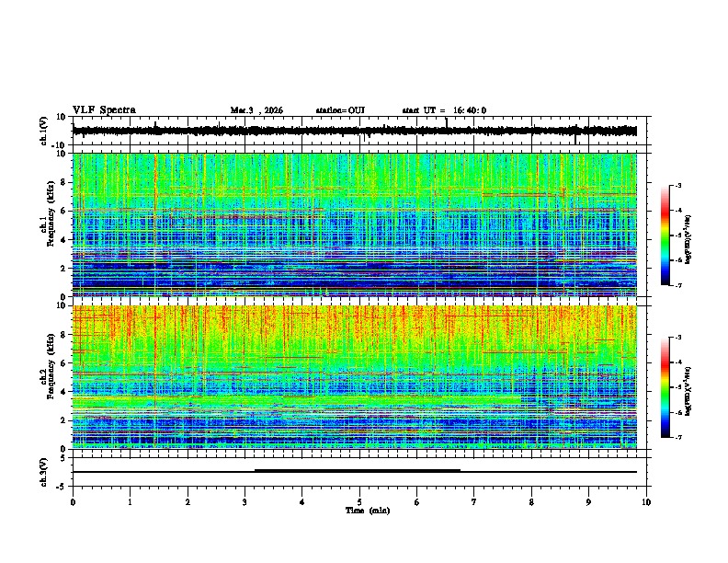Click the "ch.1(V)" waveform axis label
Viewport: 728px width, 563px height.
[44, 131]
